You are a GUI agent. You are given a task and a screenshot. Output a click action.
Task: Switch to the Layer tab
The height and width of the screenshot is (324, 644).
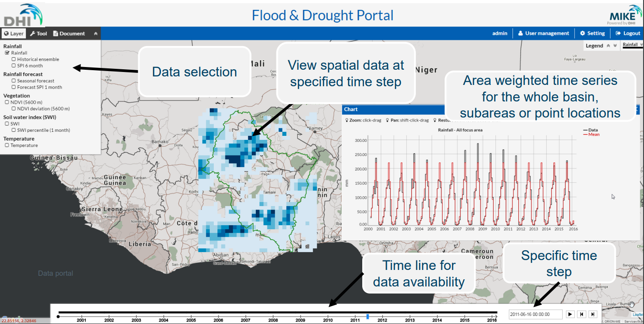click(13, 33)
